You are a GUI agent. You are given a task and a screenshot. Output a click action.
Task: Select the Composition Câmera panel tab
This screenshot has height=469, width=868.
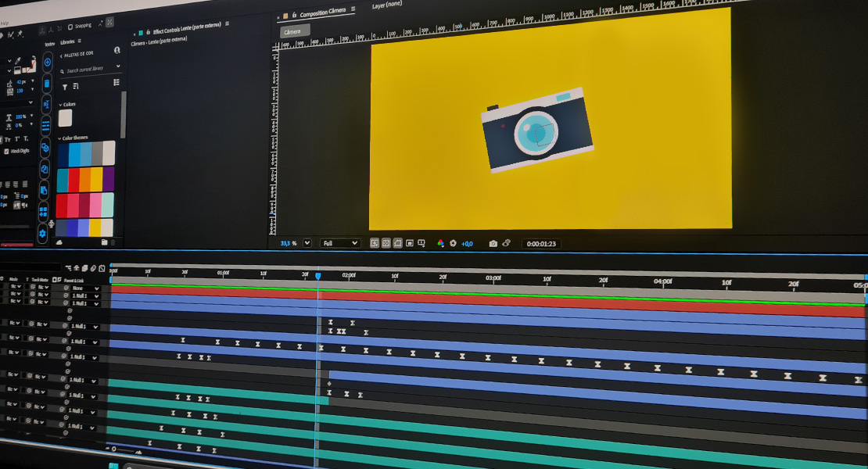tap(322, 14)
